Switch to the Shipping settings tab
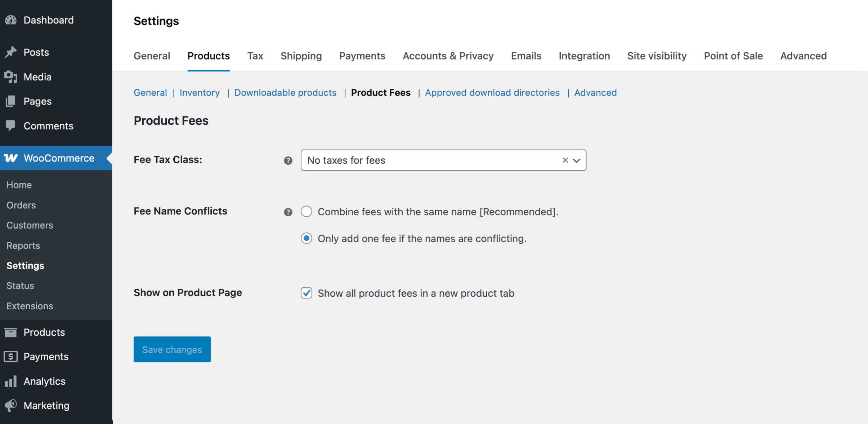This screenshot has height=424, width=868. tap(301, 56)
